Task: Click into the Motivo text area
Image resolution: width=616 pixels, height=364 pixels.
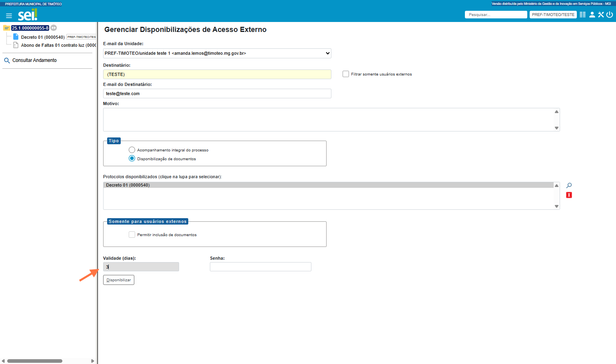Action: click(x=328, y=119)
